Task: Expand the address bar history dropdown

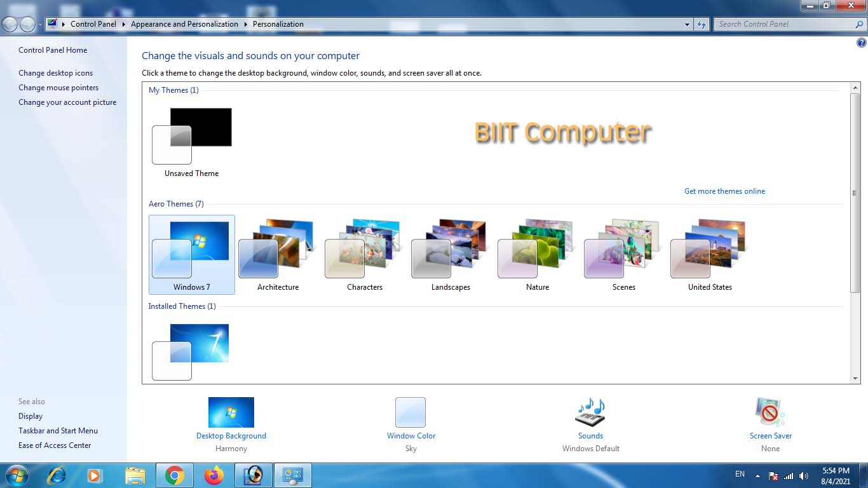Action: (687, 24)
